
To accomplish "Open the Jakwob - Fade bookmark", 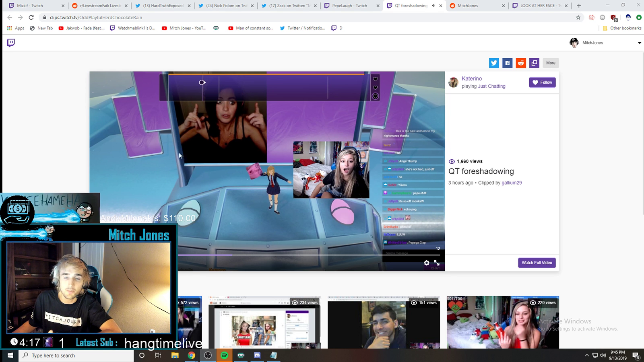I will tap(82, 28).
